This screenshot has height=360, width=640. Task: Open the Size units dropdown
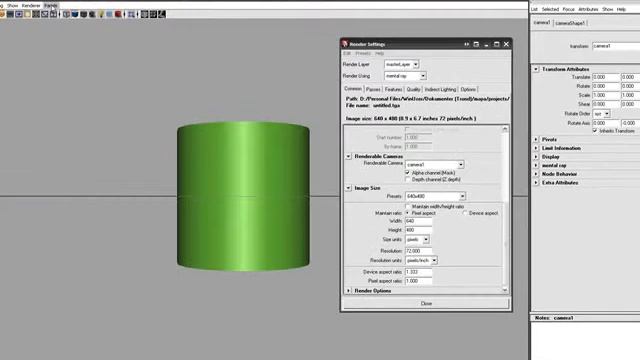[417, 240]
